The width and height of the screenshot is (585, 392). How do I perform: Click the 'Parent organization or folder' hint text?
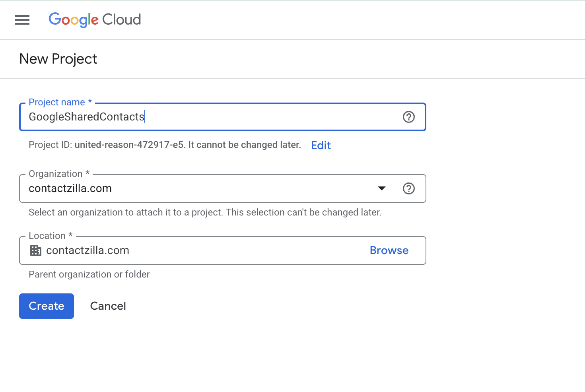pyautogui.click(x=89, y=274)
